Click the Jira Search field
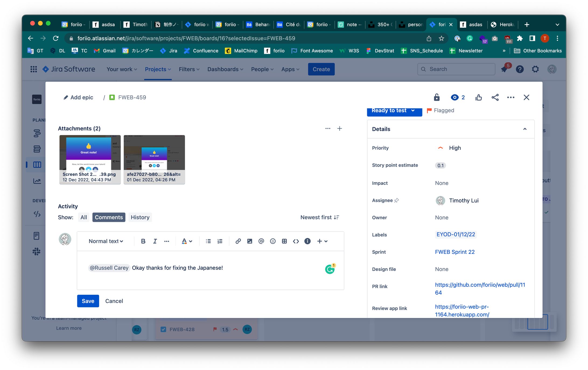The height and width of the screenshot is (370, 588). coord(456,69)
